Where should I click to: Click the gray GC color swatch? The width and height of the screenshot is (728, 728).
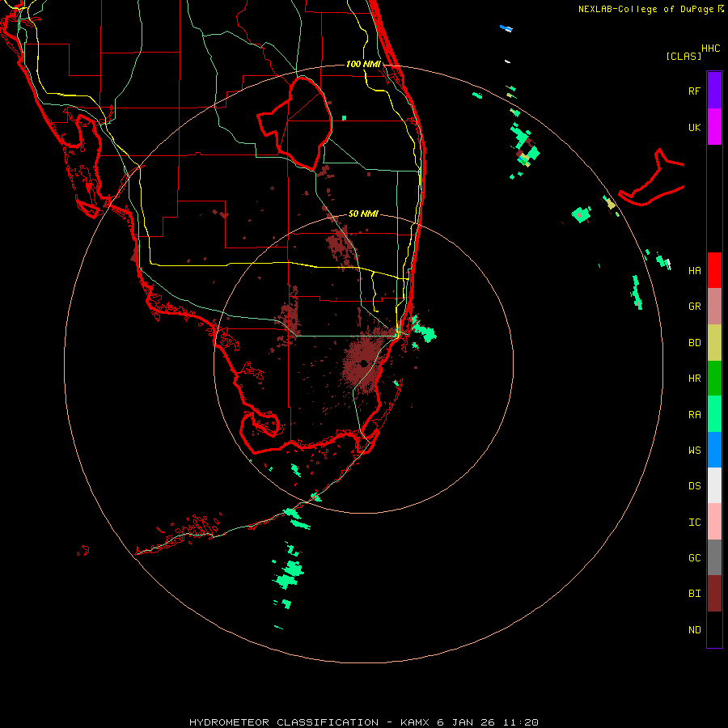714,557
